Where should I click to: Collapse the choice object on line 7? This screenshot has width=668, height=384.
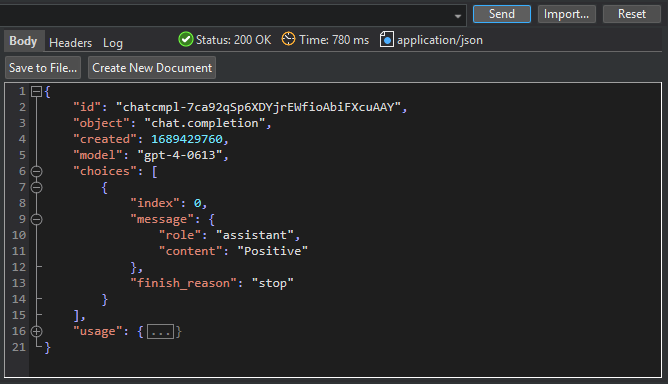point(37,187)
